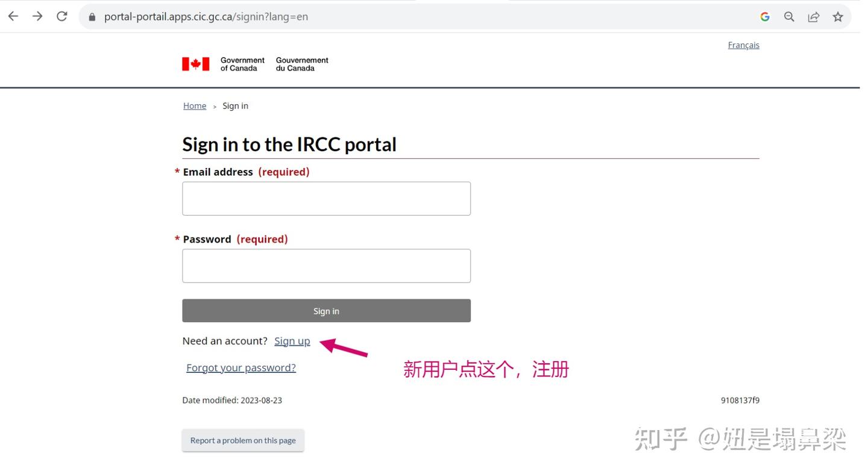Image resolution: width=868 pixels, height=474 pixels.
Task: Open the Forgot your password link
Action: [241, 367]
